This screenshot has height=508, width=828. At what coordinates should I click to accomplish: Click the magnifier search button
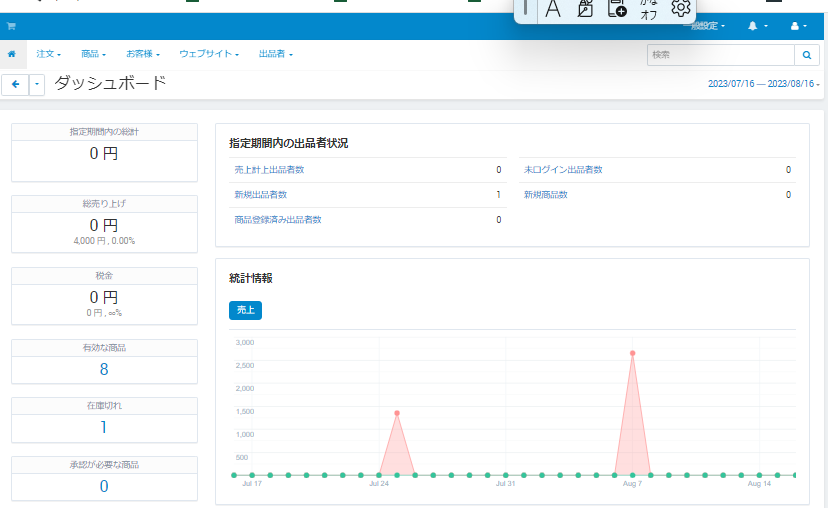(807, 55)
